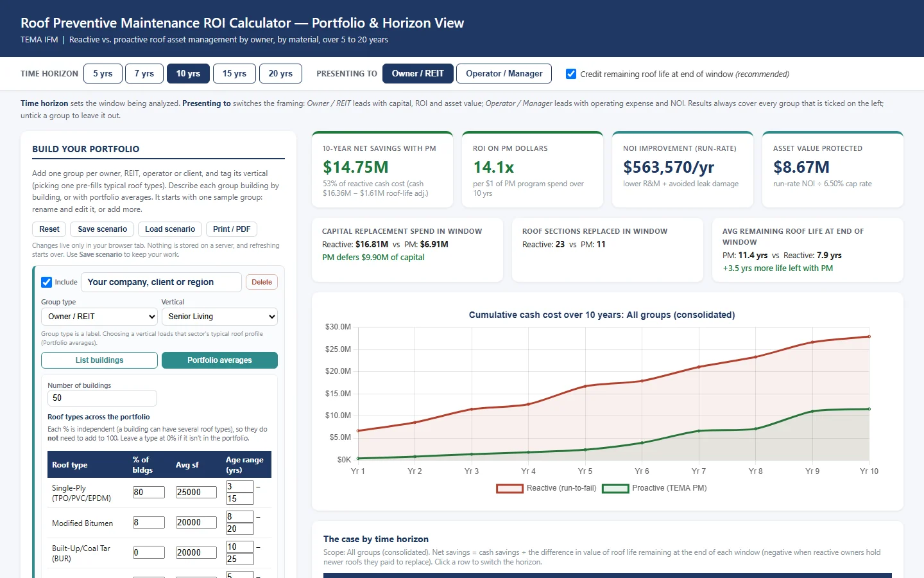Click the Reset button
This screenshot has height=578, width=924.
tap(49, 229)
